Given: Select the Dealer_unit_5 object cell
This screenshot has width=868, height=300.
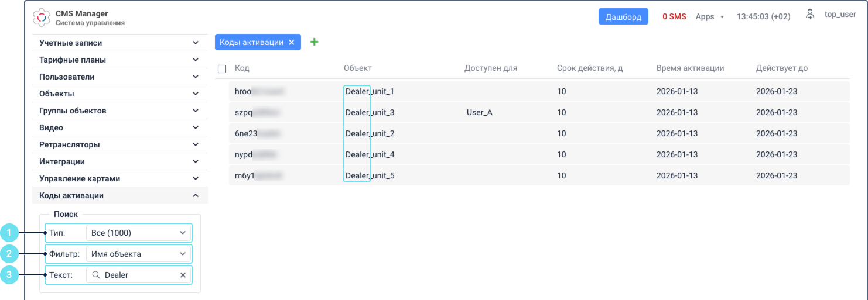Looking at the screenshot, I should coord(370,175).
